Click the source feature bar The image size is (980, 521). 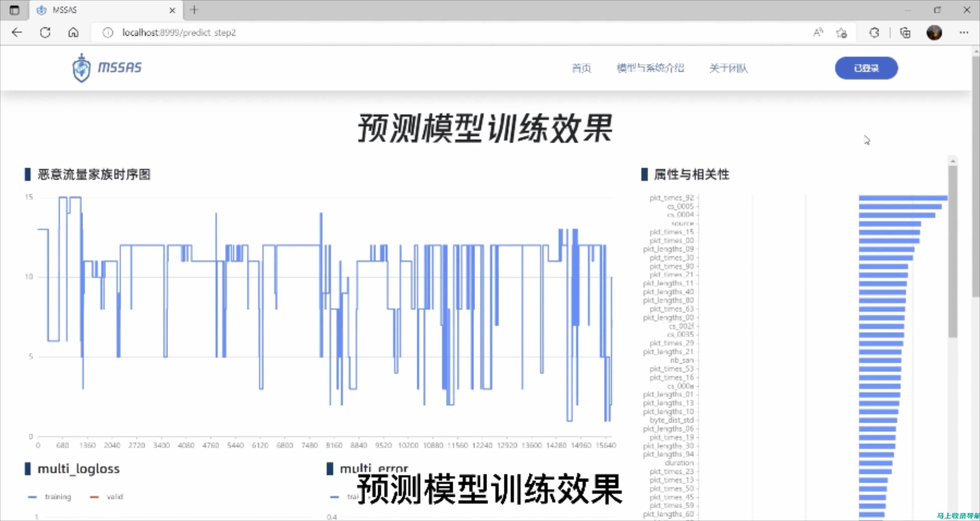pos(890,224)
